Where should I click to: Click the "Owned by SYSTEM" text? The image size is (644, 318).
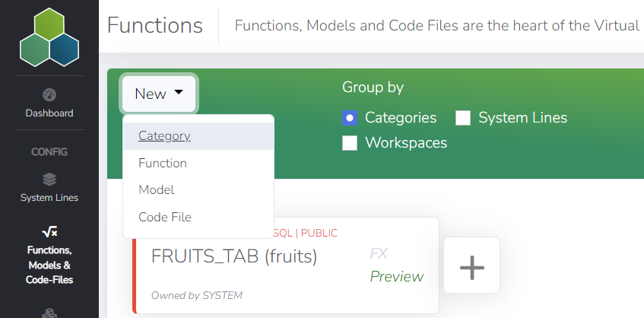(197, 294)
